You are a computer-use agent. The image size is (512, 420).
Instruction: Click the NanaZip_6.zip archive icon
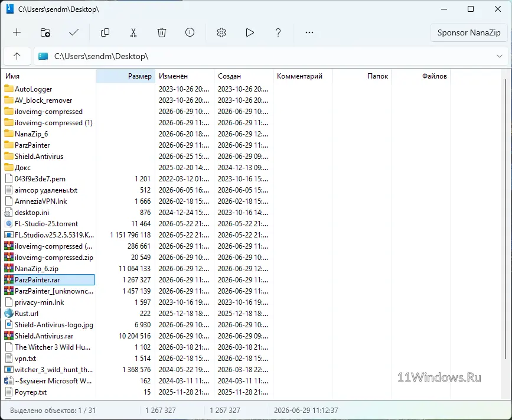(x=8, y=268)
